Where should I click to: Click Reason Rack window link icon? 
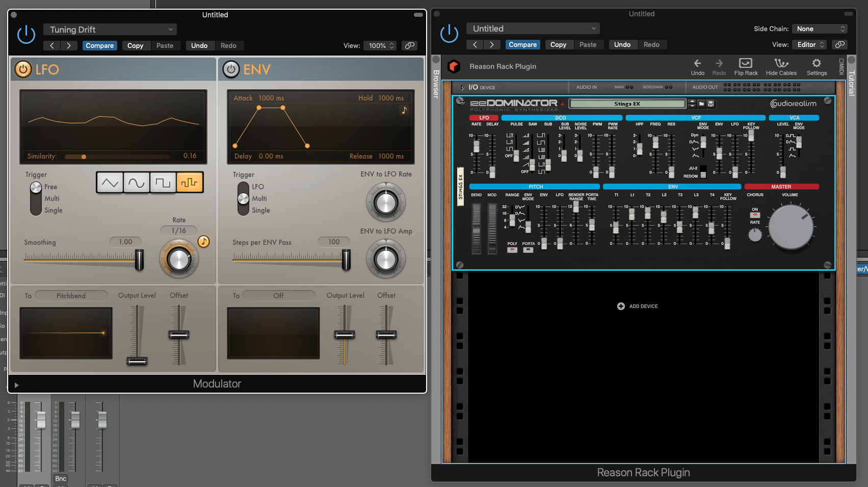click(840, 44)
